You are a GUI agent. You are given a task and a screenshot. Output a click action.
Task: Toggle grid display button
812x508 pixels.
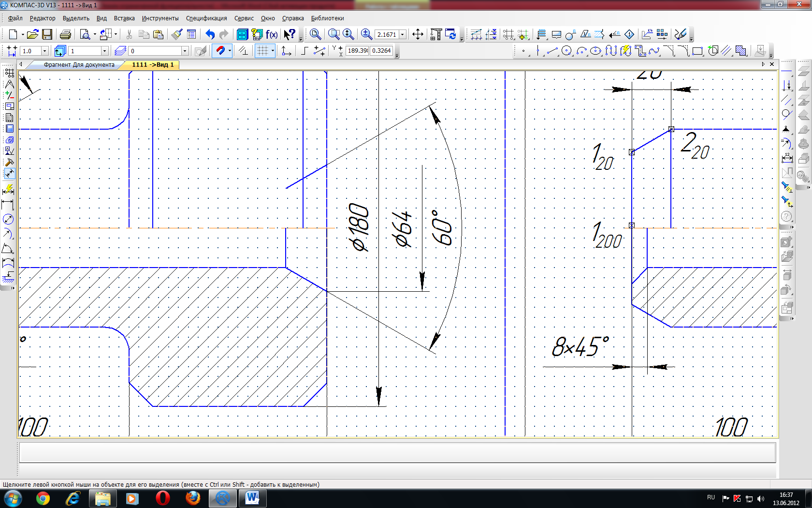click(262, 51)
